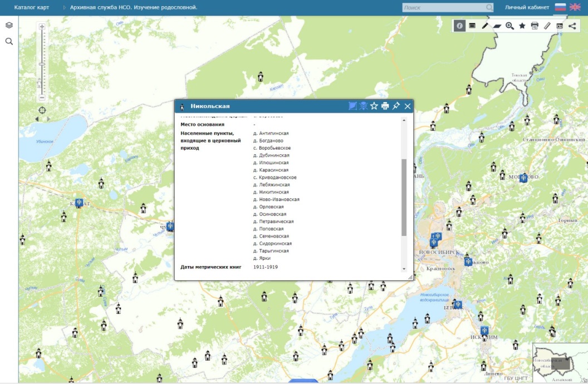588x384 pixels.
Task: Click the zoom in plus button
Action: [x=42, y=27]
